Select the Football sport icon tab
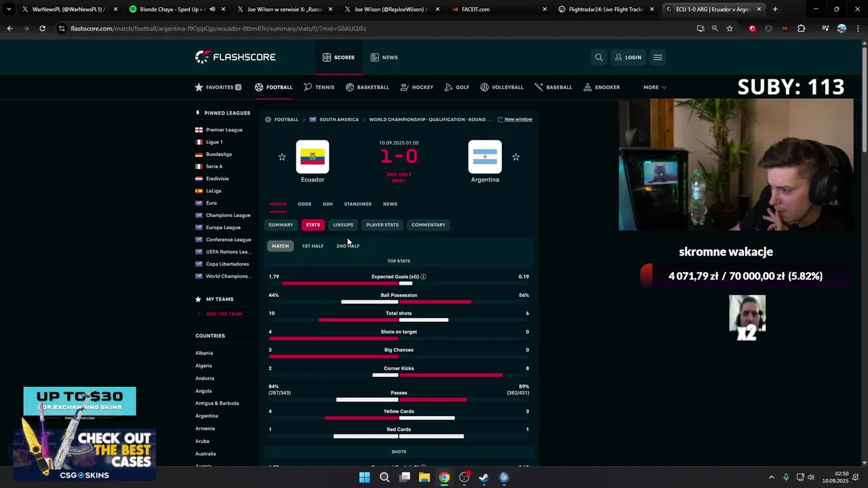 pos(274,87)
